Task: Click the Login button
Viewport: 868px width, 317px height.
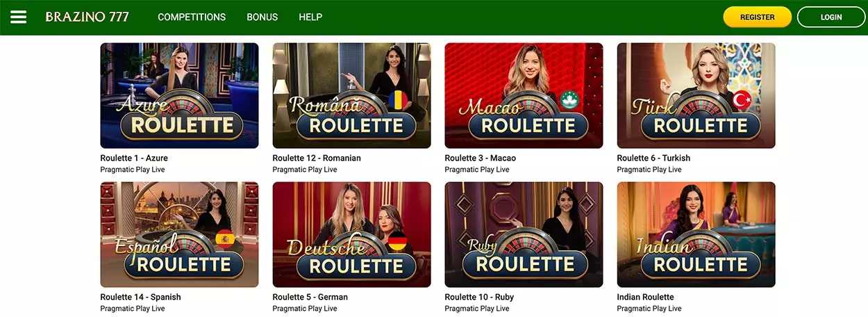Action: [x=831, y=17]
